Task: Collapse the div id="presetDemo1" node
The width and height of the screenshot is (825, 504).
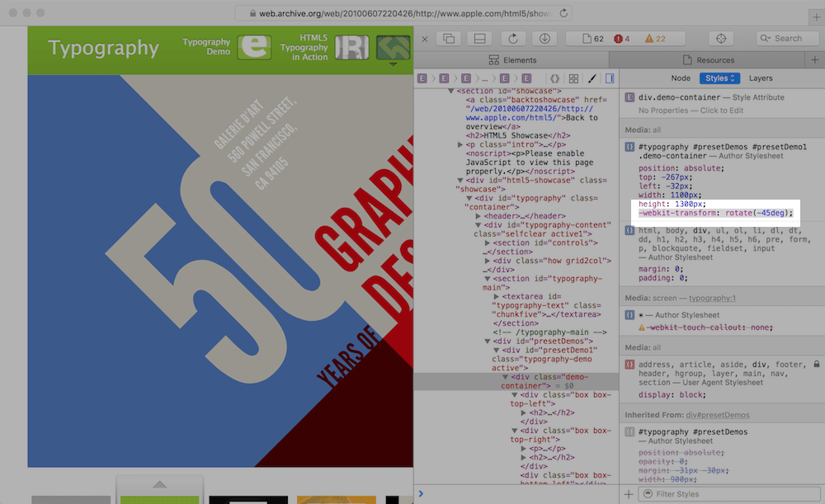Action: click(496, 351)
